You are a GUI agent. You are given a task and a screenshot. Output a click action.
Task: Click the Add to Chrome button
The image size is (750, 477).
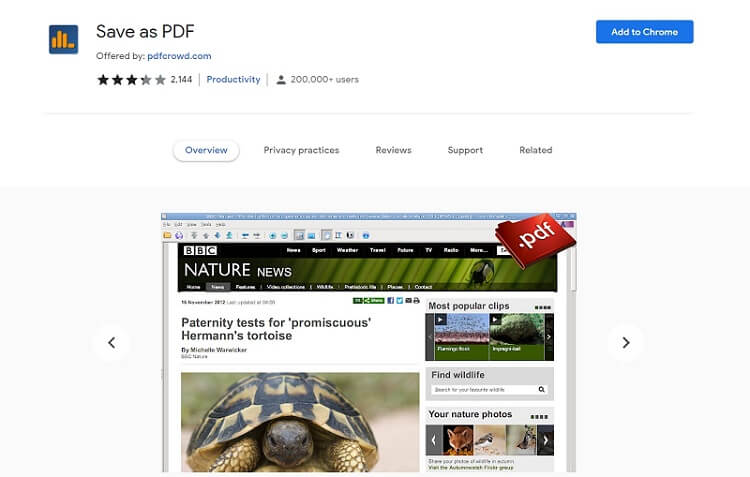644,32
